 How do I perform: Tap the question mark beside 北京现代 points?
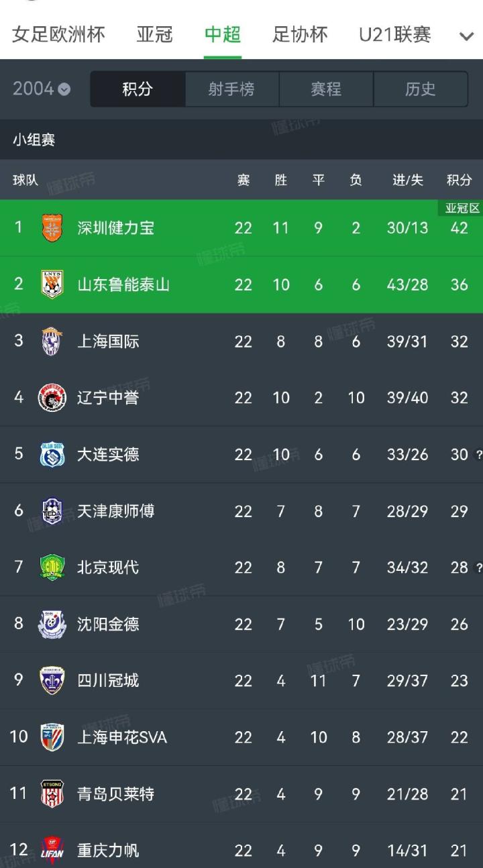(478, 567)
